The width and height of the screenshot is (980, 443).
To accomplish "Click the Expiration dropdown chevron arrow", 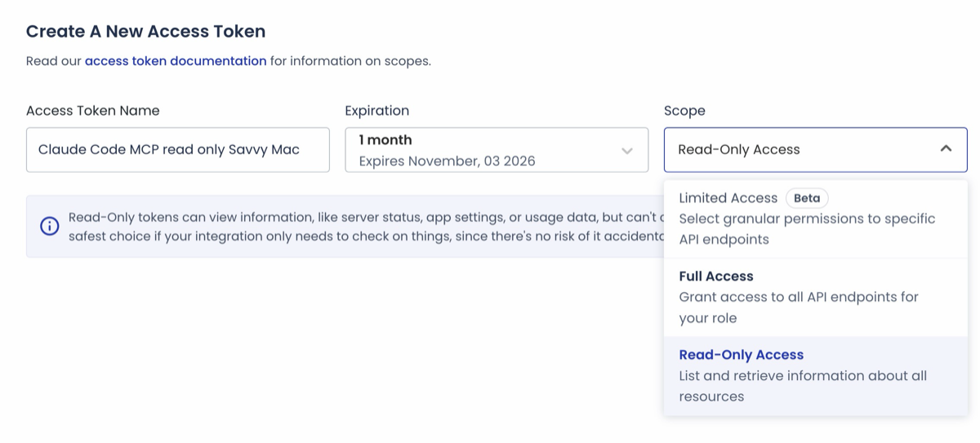I will point(627,151).
